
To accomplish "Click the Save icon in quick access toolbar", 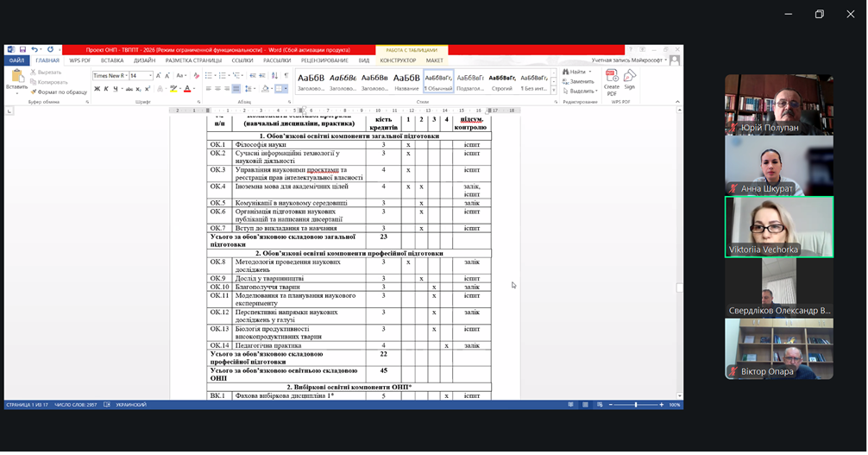I will tap(22, 50).
